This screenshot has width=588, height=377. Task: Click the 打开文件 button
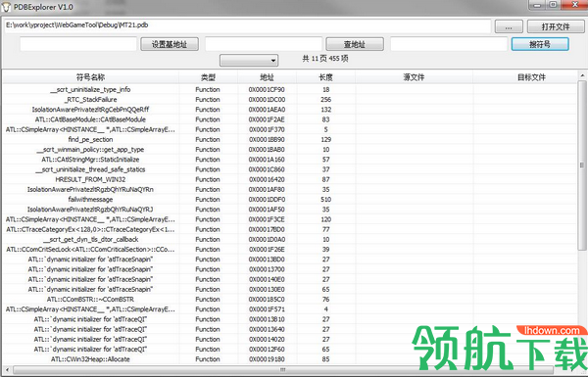556,27
